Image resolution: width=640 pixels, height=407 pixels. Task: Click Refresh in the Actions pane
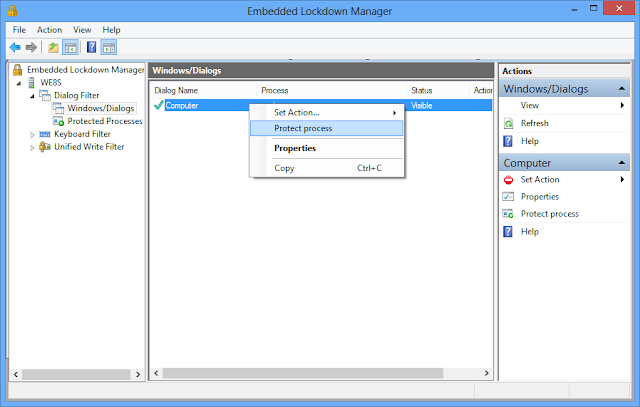pos(534,123)
